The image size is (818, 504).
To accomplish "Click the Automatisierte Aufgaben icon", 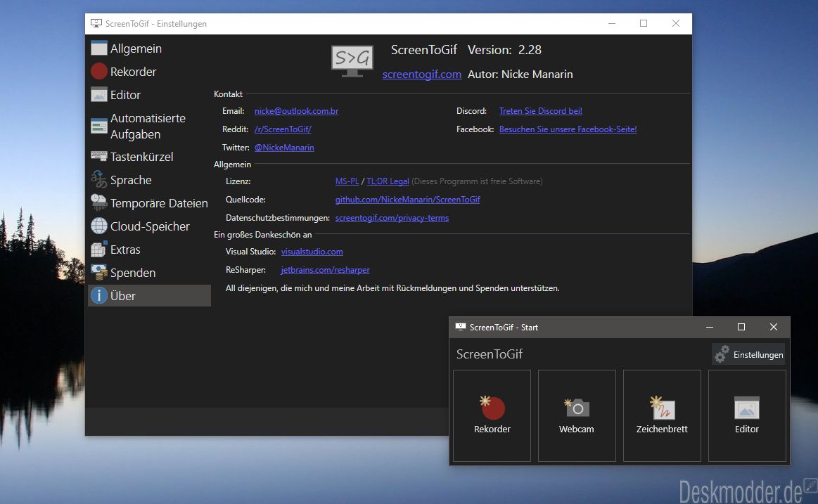I will coord(98,126).
